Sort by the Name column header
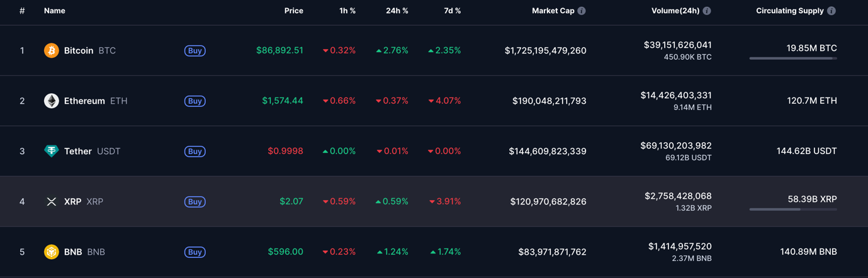Viewport: 868px width, 278px height. pos(55,11)
